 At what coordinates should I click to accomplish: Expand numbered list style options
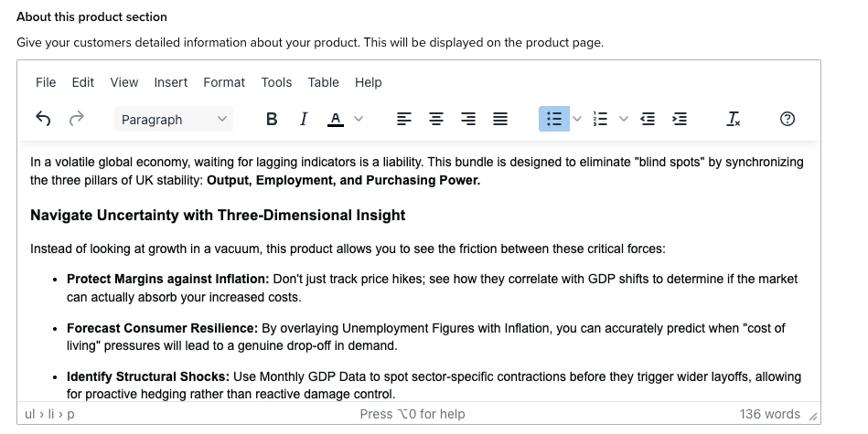point(625,119)
